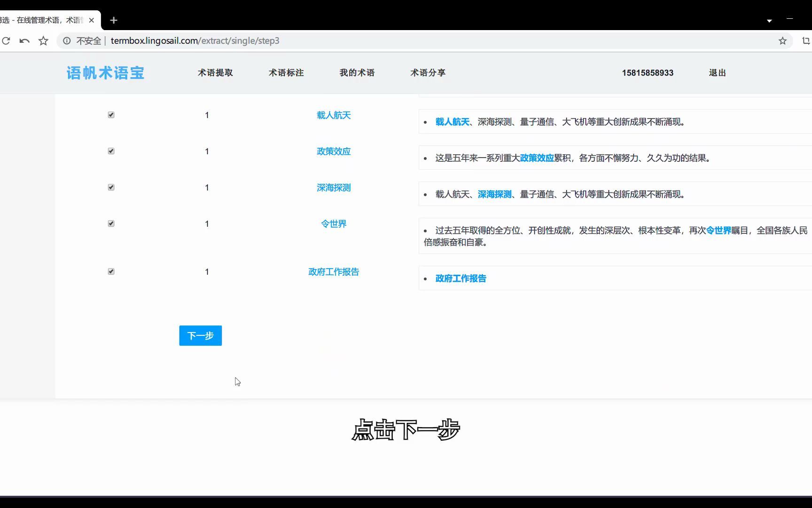Click highlighted 深海探测 in the context sentence
The image size is (812, 508).
point(495,194)
